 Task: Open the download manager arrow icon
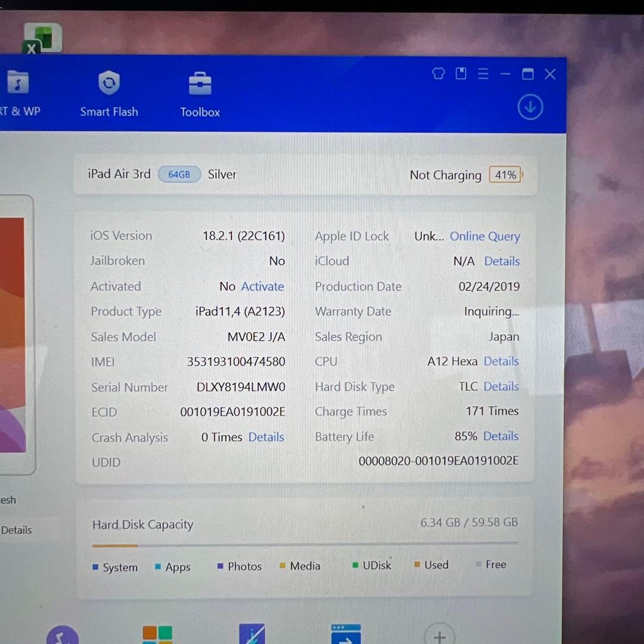pos(530,107)
